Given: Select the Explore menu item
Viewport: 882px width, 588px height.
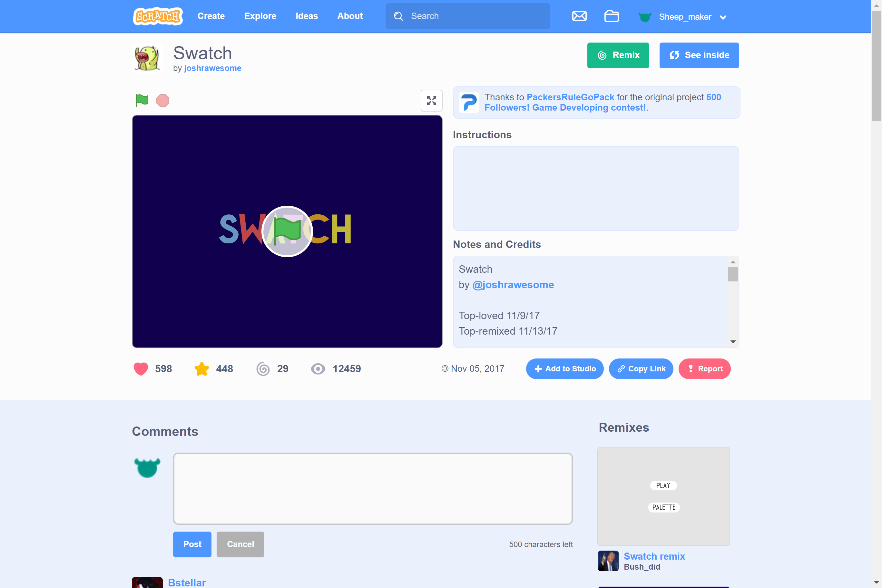Looking at the screenshot, I should point(260,16).
